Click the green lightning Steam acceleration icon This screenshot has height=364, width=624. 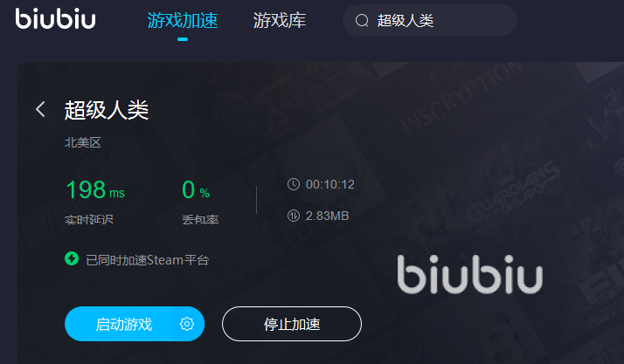(72, 258)
